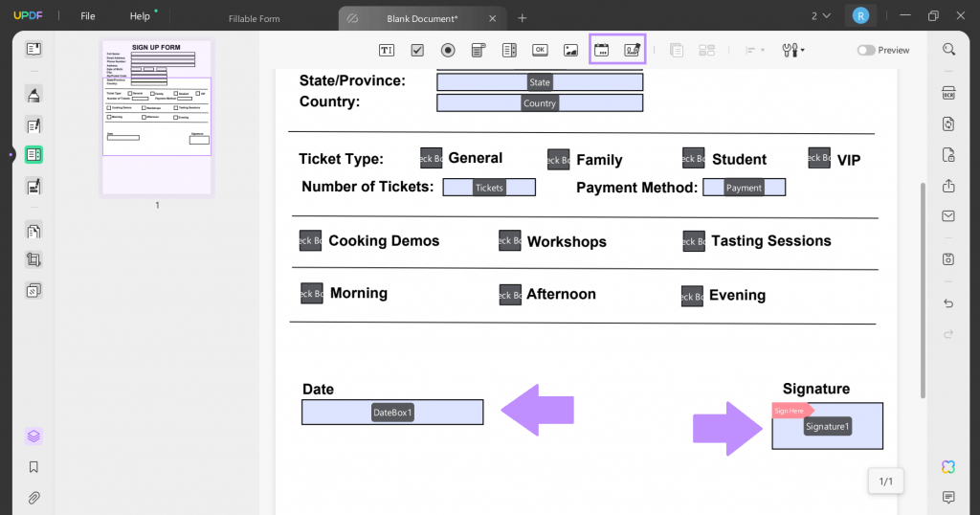Screen dimensions: 980x515
Task: Select the Radio Button form tool
Action: coord(448,50)
